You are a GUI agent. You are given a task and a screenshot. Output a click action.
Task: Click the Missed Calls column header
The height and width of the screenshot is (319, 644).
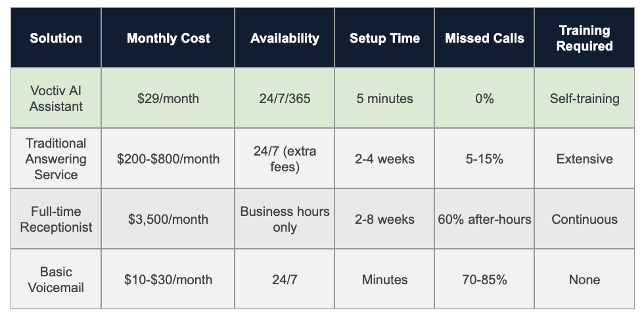(484, 38)
